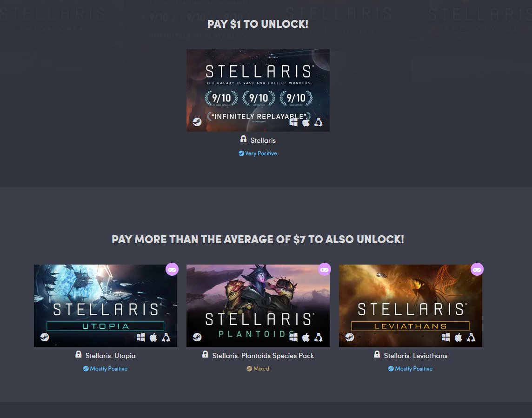The width and height of the screenshot is (532, 418).
Task: Click the Linux icon on Leviathans image
Action: pos(471,337)
